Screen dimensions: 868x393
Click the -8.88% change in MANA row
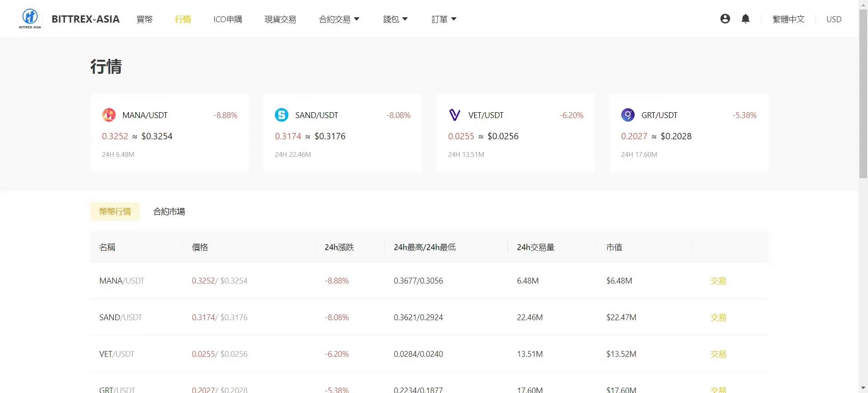click(337, 281)
